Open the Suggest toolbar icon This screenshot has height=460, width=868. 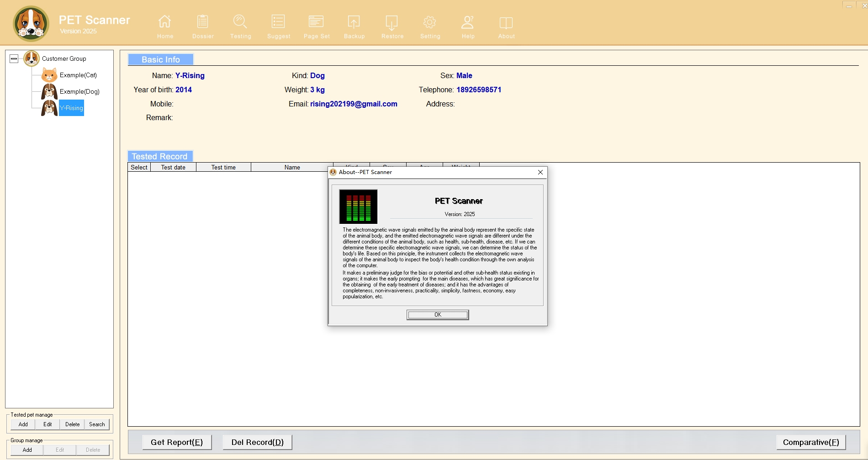tap(279, 26)
